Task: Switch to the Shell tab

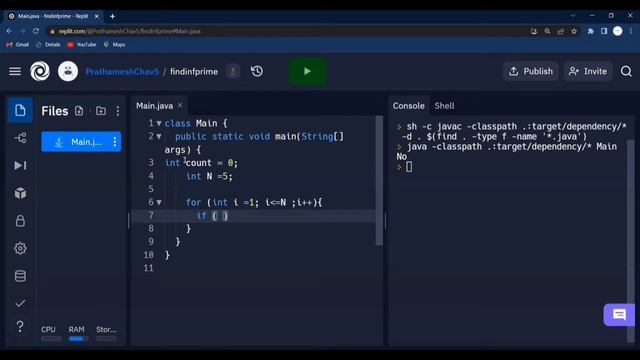Action: (444, 106)
